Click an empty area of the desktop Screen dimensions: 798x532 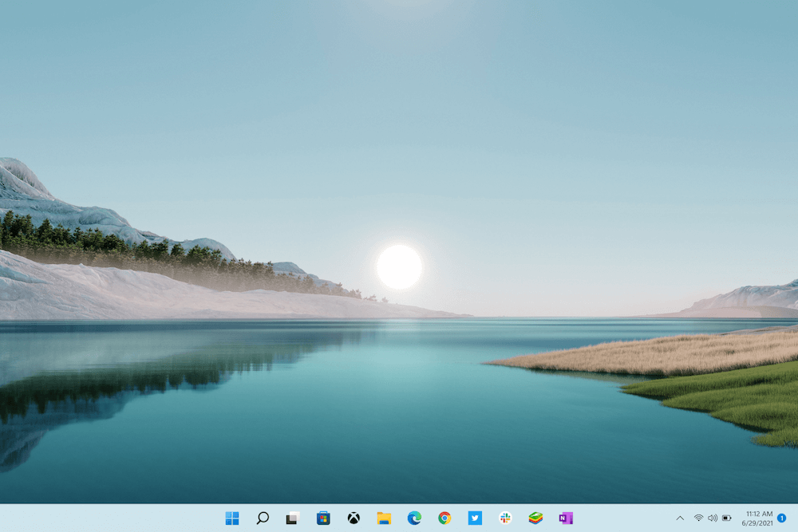click(x=399, y=239)
